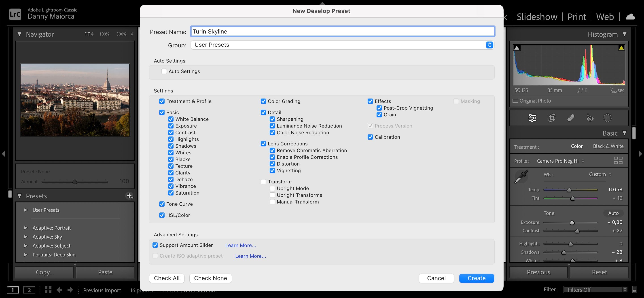Screen dimensions: 644x298
Task: Select the Edit sliders tool icon
Action: click(532, 118)
